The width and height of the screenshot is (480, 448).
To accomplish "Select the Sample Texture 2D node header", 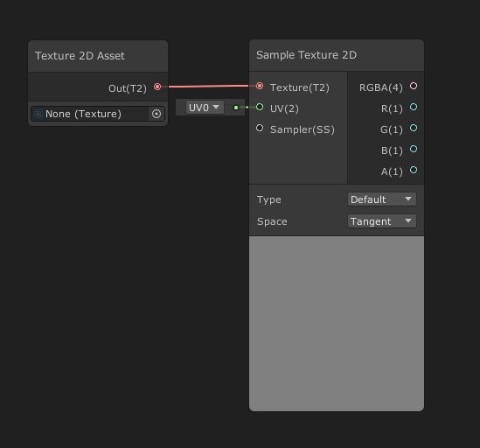I will 337,55.
